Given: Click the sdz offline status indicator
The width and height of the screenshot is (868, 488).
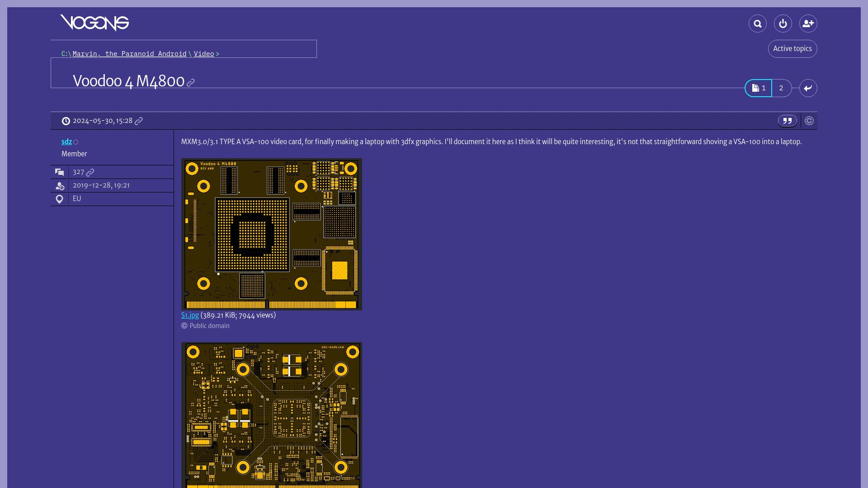Looking at the screenshot, I should [x=76, y=142].
